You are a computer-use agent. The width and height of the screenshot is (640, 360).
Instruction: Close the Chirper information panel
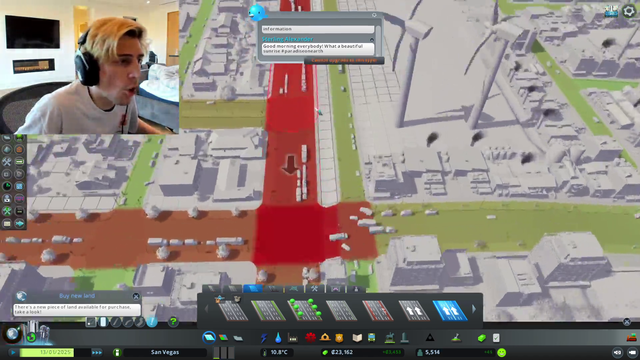pyautogui.click(x=374, y=15)
